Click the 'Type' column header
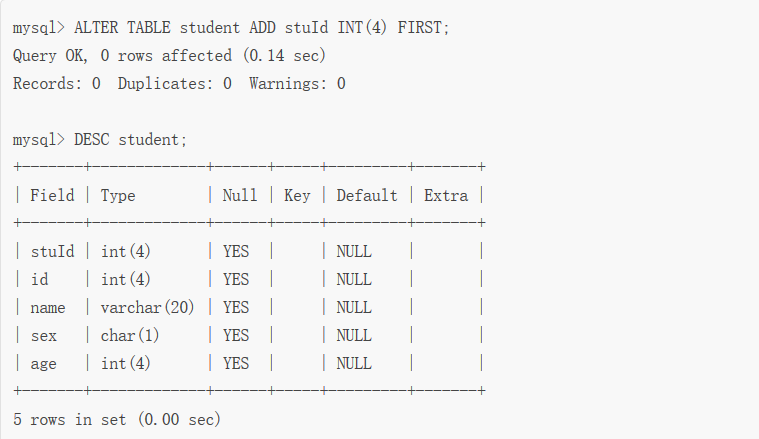 (118, 195)
